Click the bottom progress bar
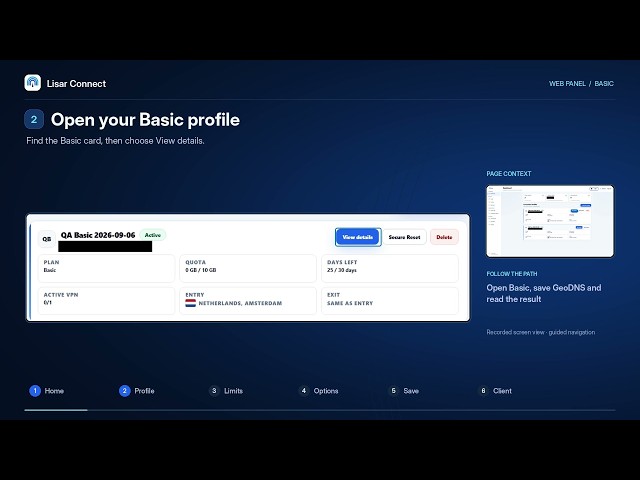Image resolution: width=640 pixels, height=480 pixels. (320, 410)
